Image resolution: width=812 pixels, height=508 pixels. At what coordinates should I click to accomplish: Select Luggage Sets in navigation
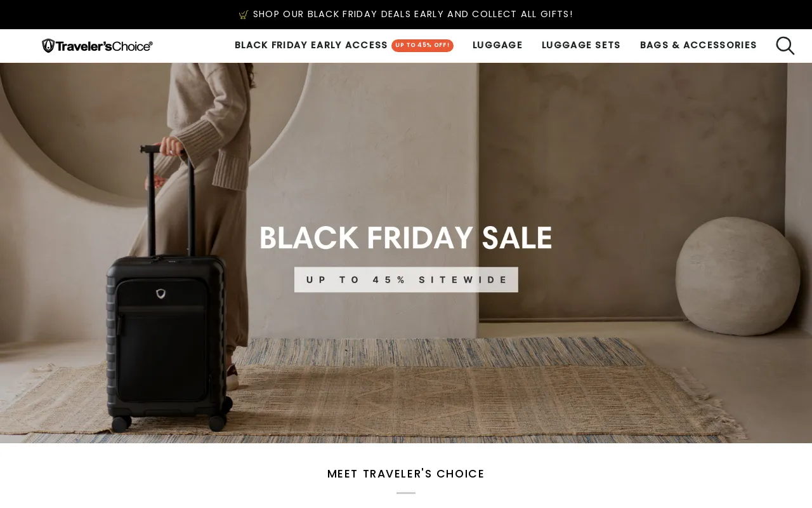tap(581, 46)
